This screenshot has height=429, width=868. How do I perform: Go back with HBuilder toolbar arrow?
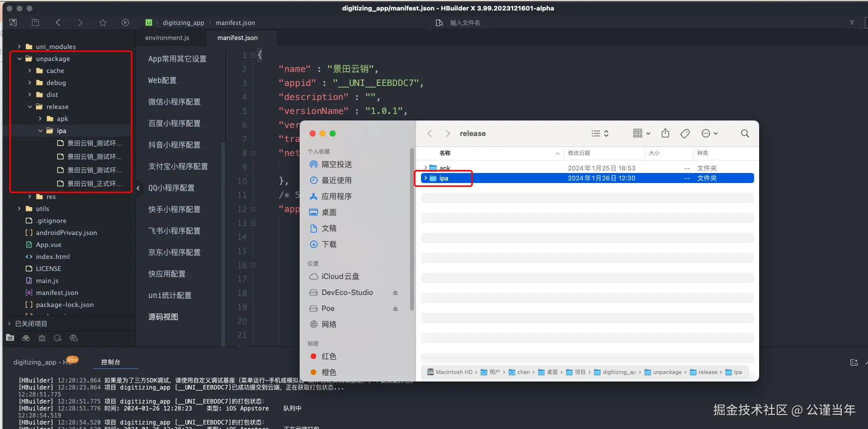pos(58,22)
